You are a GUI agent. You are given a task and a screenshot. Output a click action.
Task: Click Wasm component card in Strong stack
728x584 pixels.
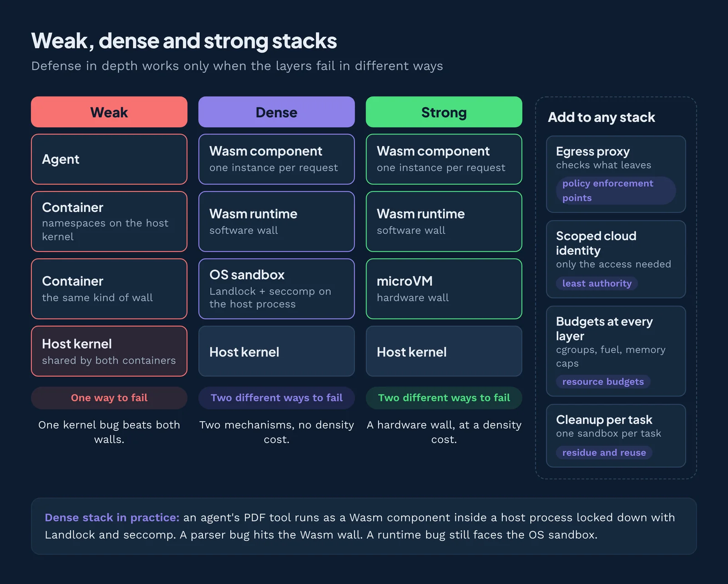pos(444,159)
